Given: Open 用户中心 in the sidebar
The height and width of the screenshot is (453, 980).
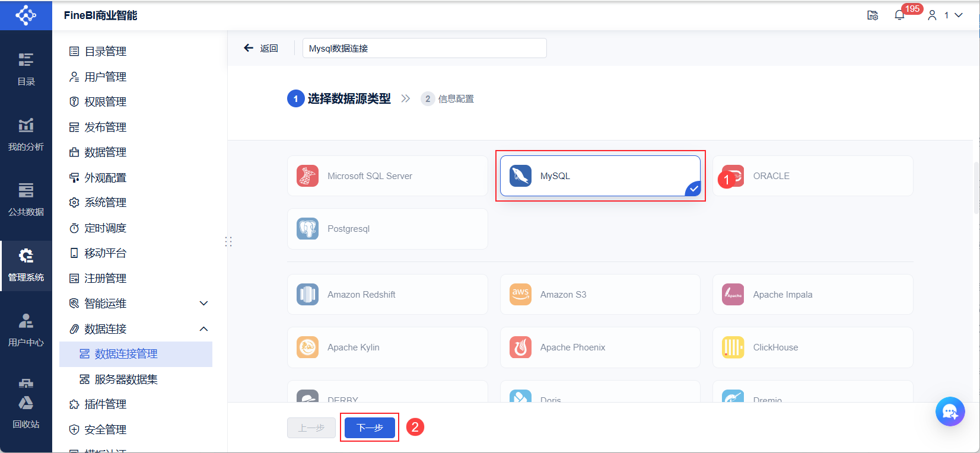Looking at the screenshot, I should click(x=26, y=330).
